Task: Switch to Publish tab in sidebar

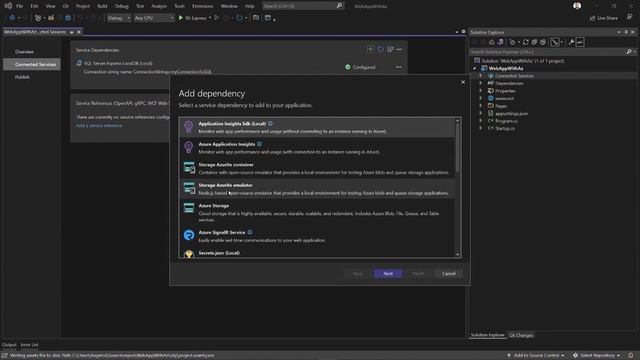Action: coord(22,77)
